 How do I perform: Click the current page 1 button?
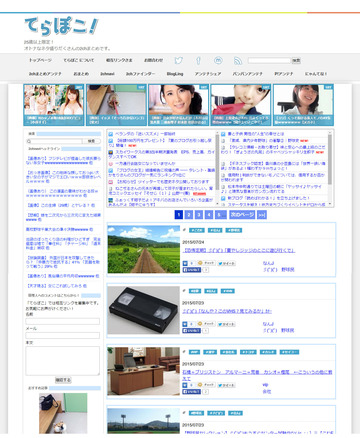click(x=179, y=215)
